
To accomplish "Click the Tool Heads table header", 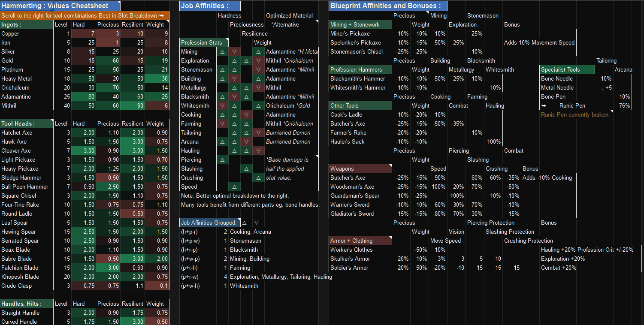I will point(27,123).
